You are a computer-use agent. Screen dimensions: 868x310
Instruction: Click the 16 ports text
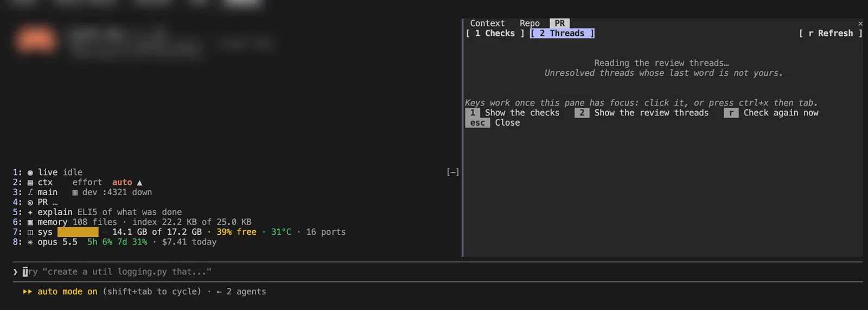coord(325,232)
